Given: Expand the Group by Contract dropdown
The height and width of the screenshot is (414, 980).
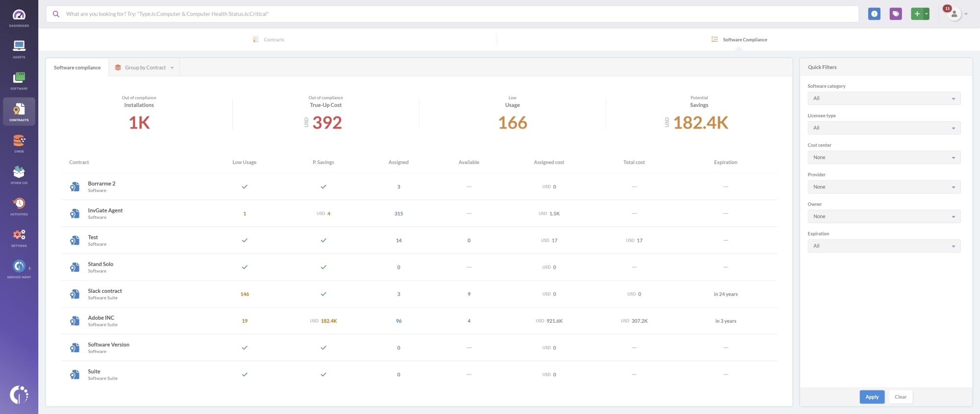Looking at the screenshot, I should (144, 68).
